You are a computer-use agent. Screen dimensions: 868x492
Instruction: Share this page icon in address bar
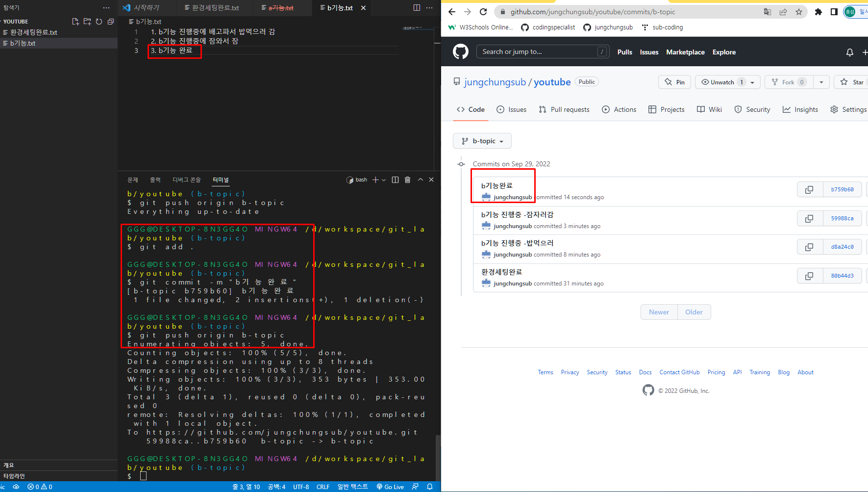pyautogui.click(x=783, y=12)
